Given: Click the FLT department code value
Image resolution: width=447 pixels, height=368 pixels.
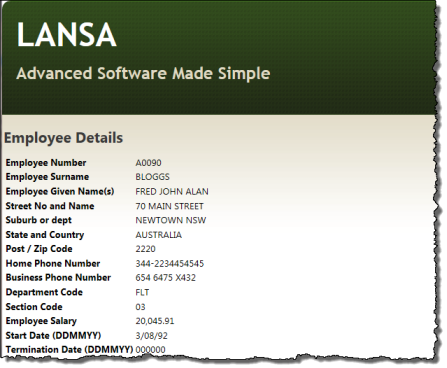Looking at the screenshot, I should pyautogui.click(x=142, y=292).
